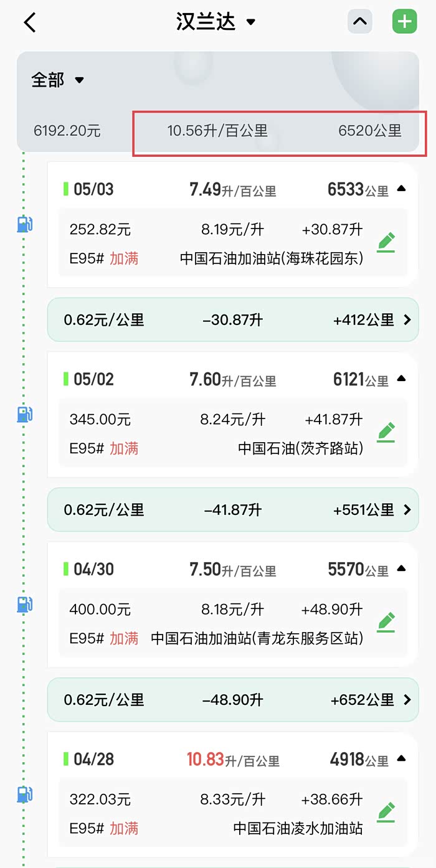Edit the 04/30 refuel record
This screenshot has width=436, height=868.
click(x=386, y=621)
